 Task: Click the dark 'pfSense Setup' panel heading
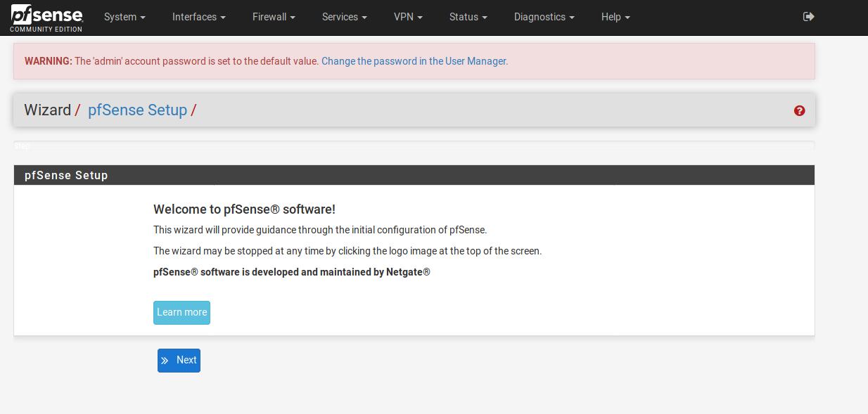(414, 175)
